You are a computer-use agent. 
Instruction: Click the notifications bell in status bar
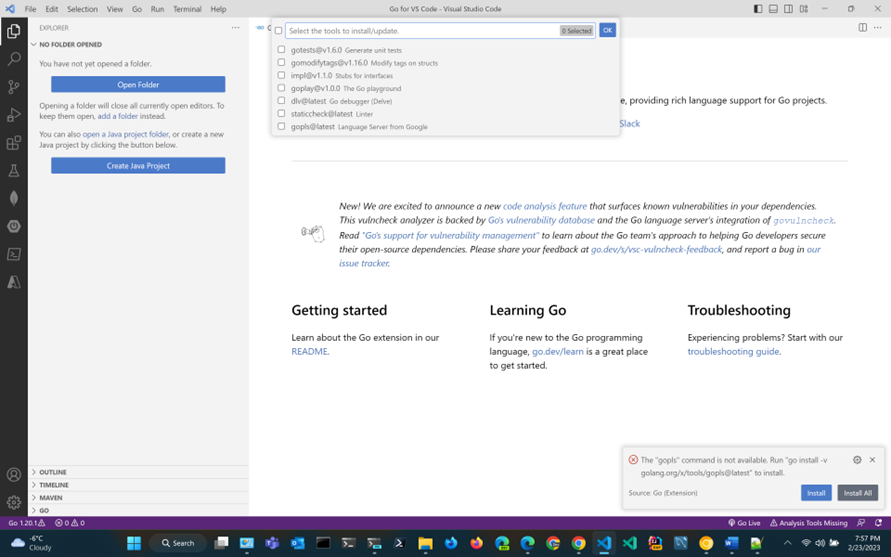click(x=878, y=523)
